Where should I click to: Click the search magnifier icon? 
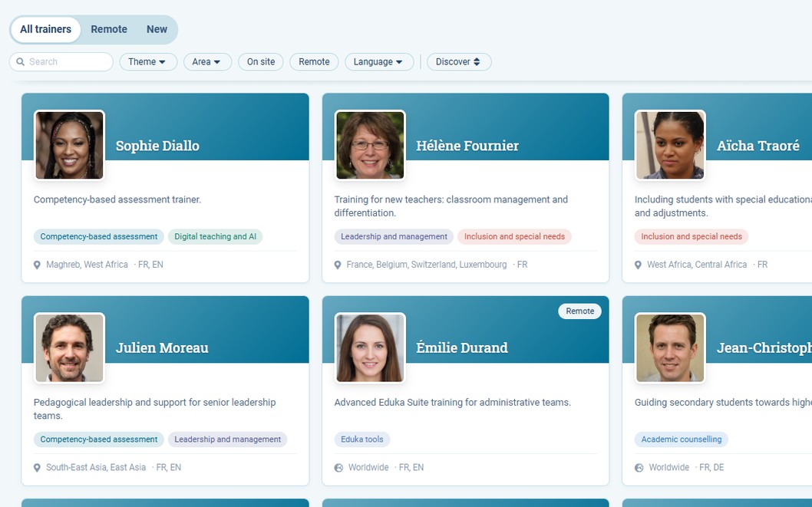click(20, 61)
